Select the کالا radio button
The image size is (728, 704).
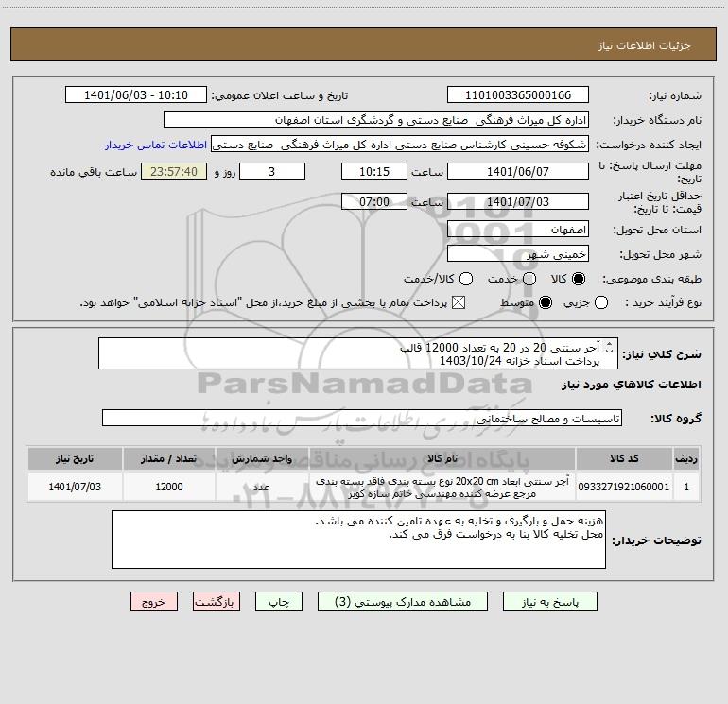pos(579,279)
